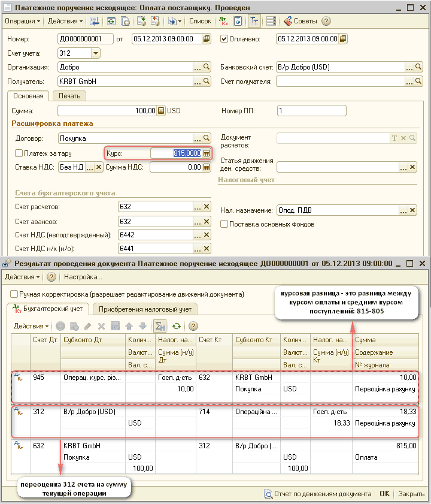Viewport: 431px width, 504px height.
Task: Click into the Курс exchange rate field
Action: (x=175, y=153)
